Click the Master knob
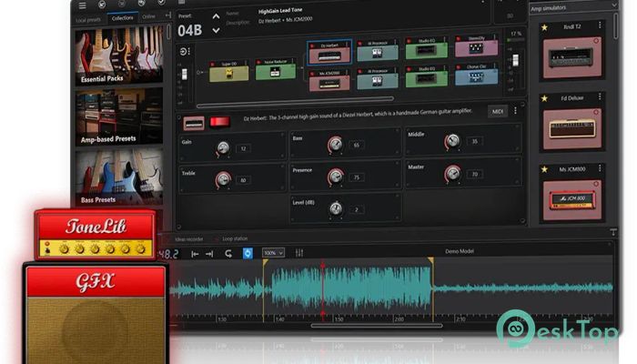Viewport: 637px width, 364px height. click(x=452, y=174)
